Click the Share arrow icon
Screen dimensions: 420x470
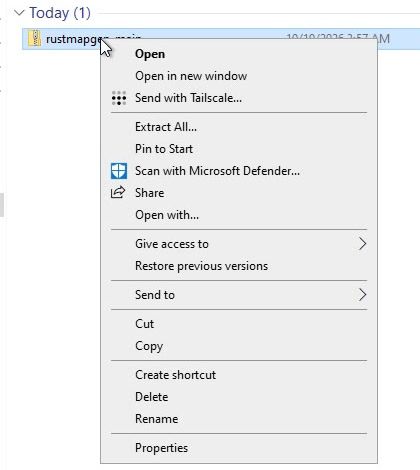[118, 193]
